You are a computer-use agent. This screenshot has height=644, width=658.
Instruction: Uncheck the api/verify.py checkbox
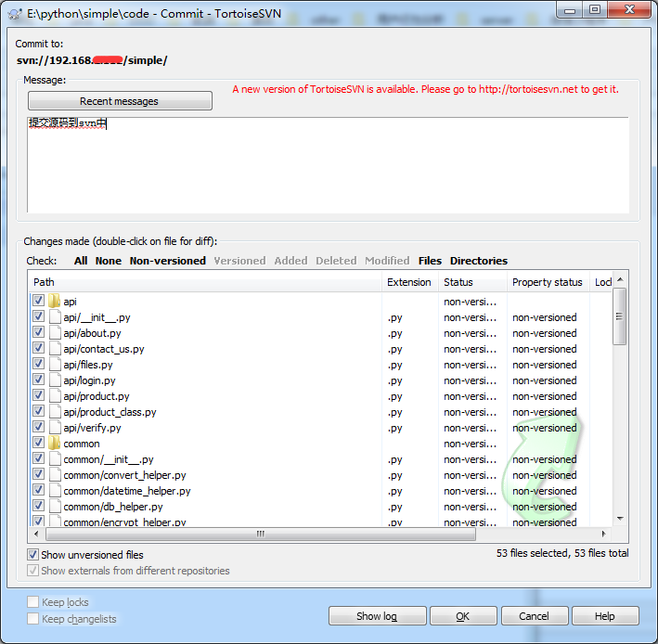click(x=38, y=427)
